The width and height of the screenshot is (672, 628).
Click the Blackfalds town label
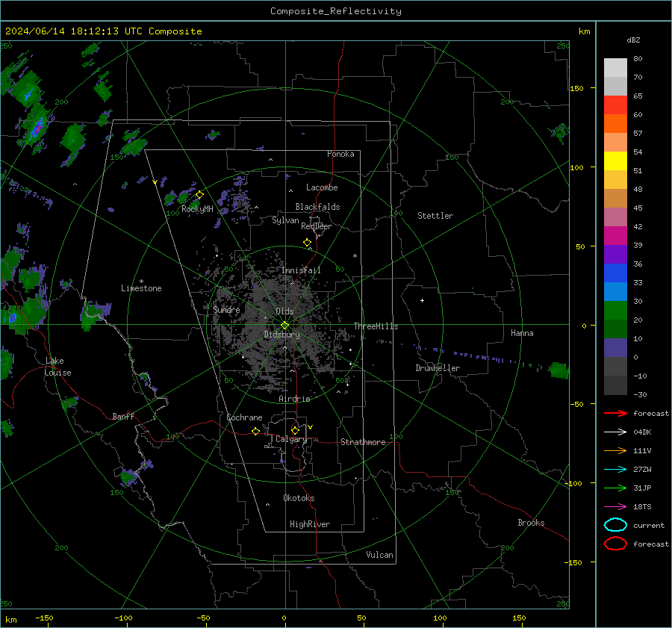point(317,207)
